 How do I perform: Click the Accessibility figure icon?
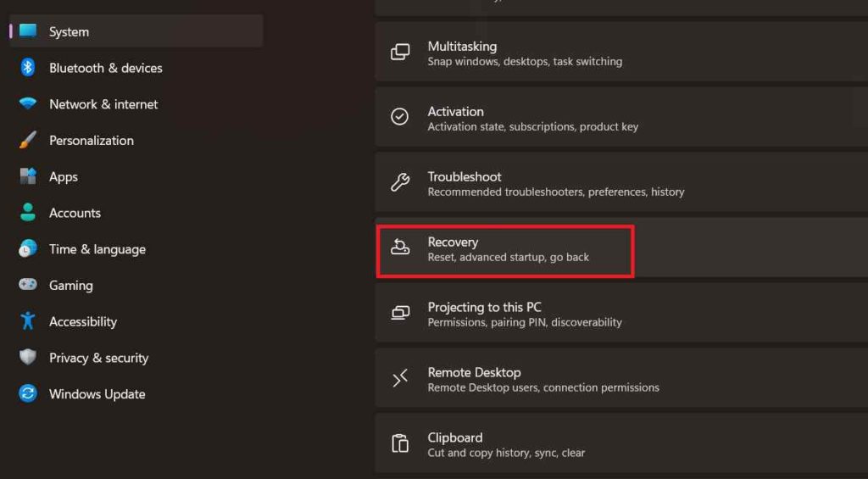(28, 320)
